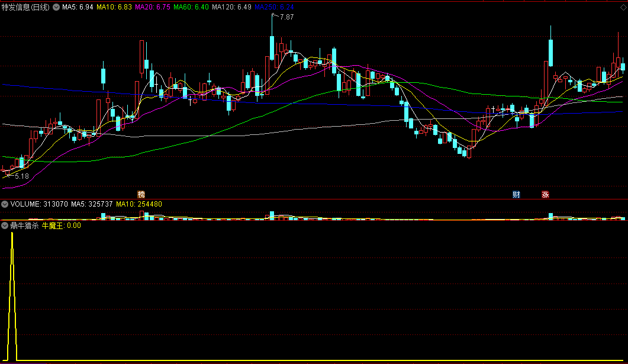Screen dimensions: 628x364
Task: Click the 财 financial report marker icon
Action: [x=516, y=195]
